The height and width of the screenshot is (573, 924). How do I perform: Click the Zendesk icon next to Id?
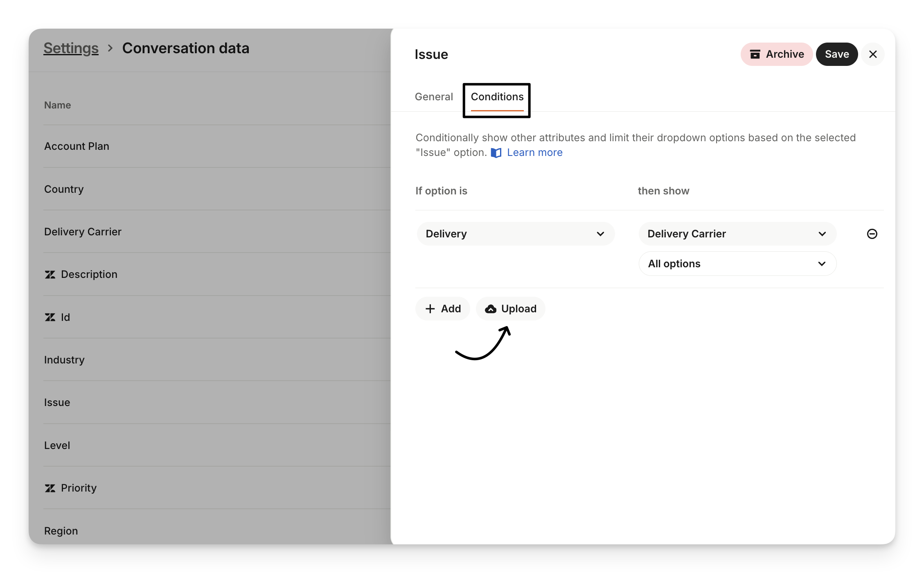pos(50,317)
